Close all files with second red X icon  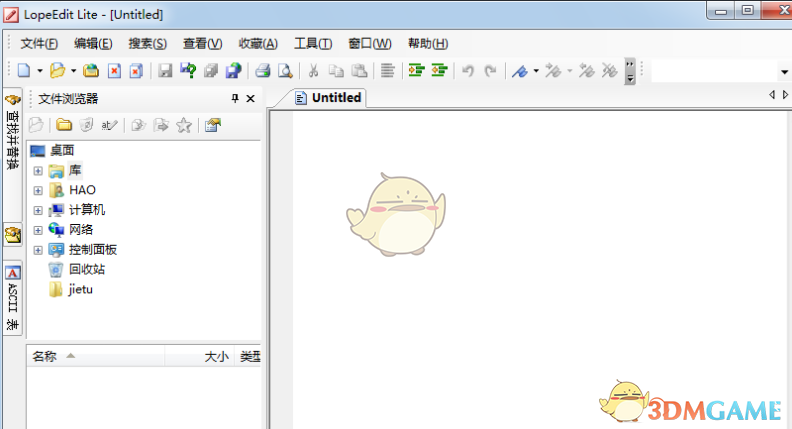click(x=136, y=71)
